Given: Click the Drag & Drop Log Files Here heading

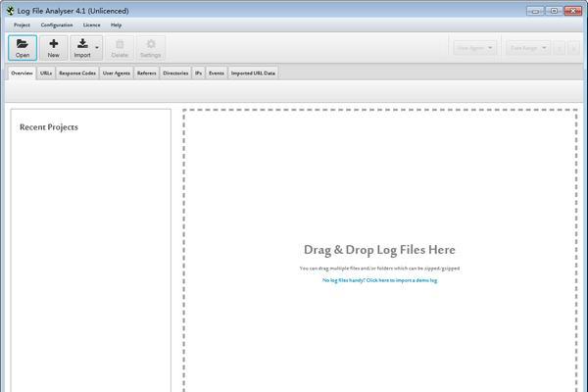Looking at the screenshot, I should pos(379,250).
